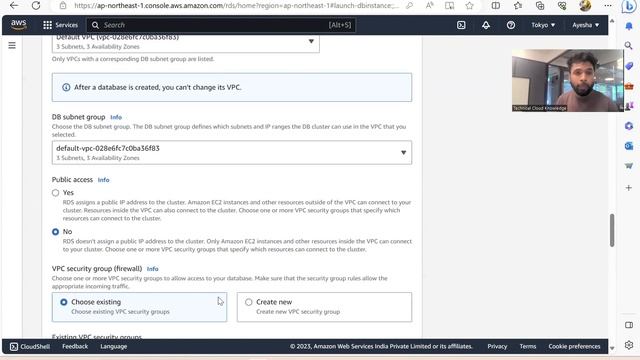640x360 pixels.
Task: Click the browser profile avatar
Action: tap(585, 5)
